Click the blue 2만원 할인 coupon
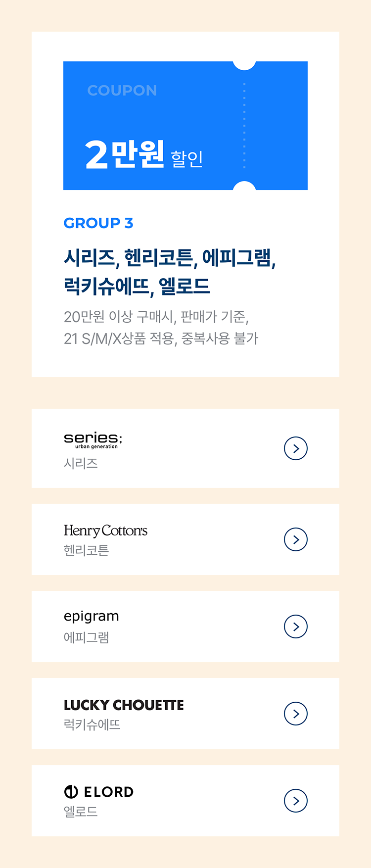This screenshot has height=868, width=371. pyautogui.click(x=185, y=126)
